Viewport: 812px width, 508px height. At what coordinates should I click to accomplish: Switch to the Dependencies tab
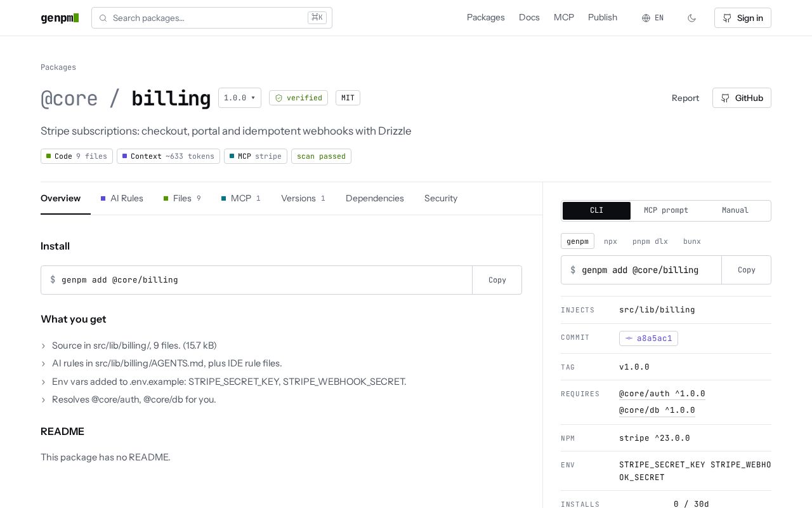[375, 198]
